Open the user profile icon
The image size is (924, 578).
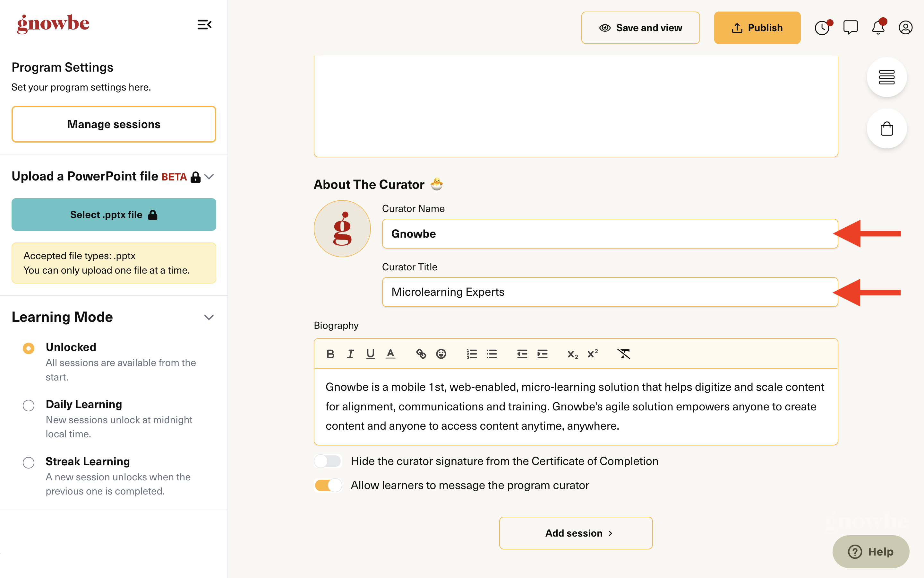click(905, 28)
